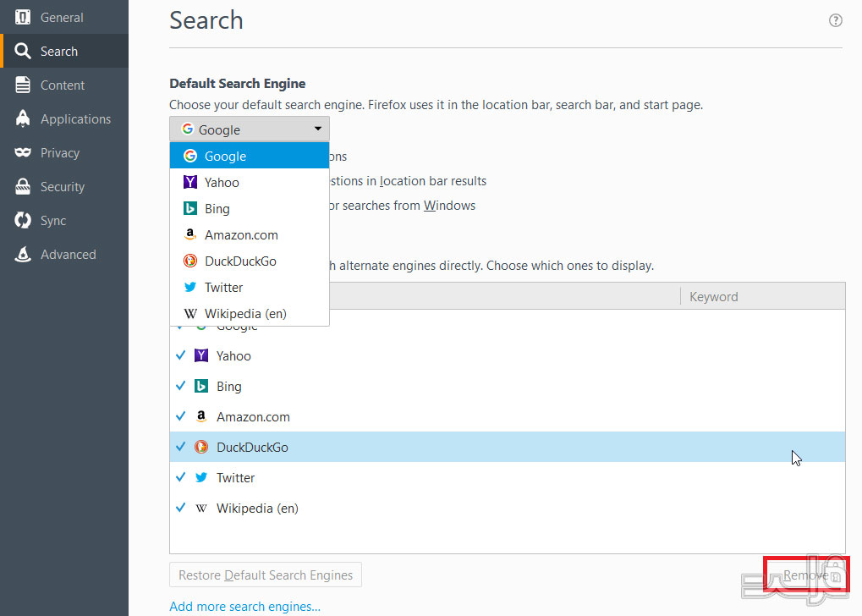Click the Bing icon in one-click engines table
The image size is (862, 616).
coord(201,386)
